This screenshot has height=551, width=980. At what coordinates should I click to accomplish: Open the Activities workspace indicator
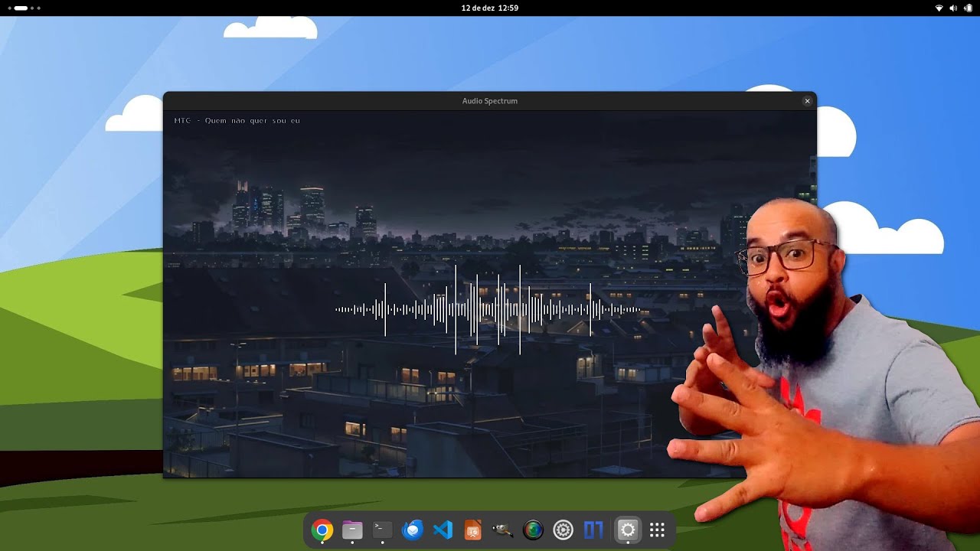pos(23,8)
